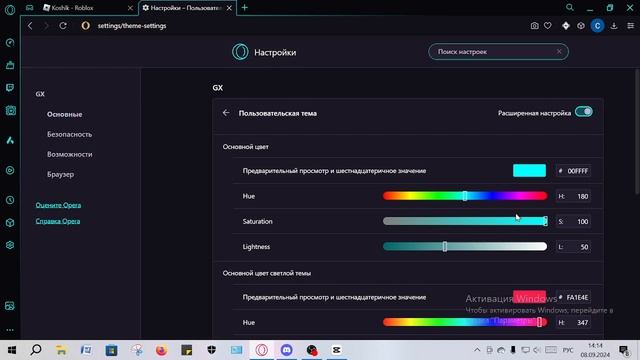This screenshot has height=360, width=640.
Task: Open Twitch panel in the sidebar
Action: tap(10, 88)
